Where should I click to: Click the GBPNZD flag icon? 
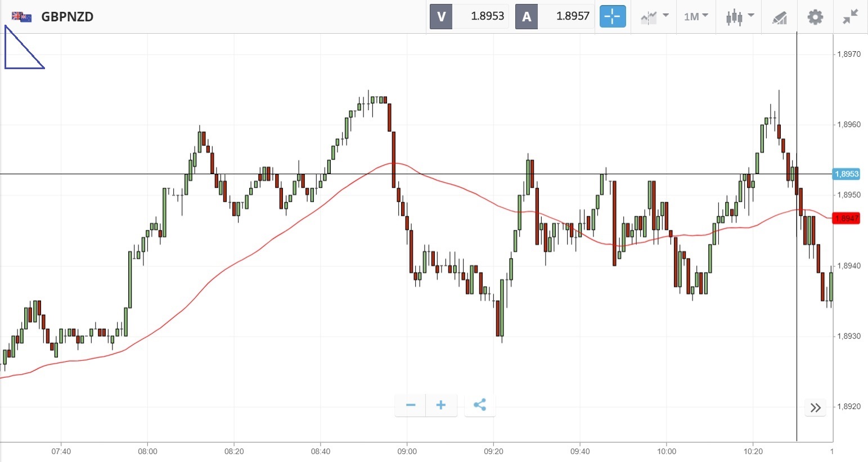22,17
